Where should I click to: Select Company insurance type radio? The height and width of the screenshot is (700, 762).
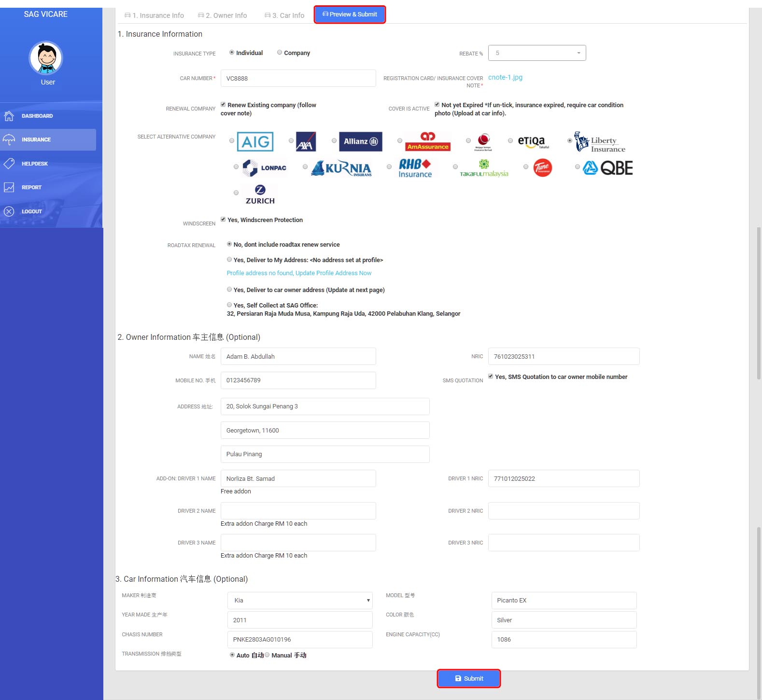click(x=280, y=53)
